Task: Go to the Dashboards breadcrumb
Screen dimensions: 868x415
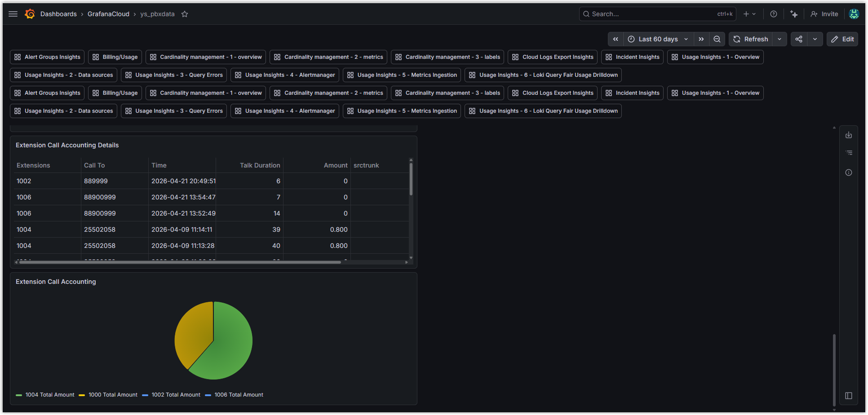Action: pos(58,14)
